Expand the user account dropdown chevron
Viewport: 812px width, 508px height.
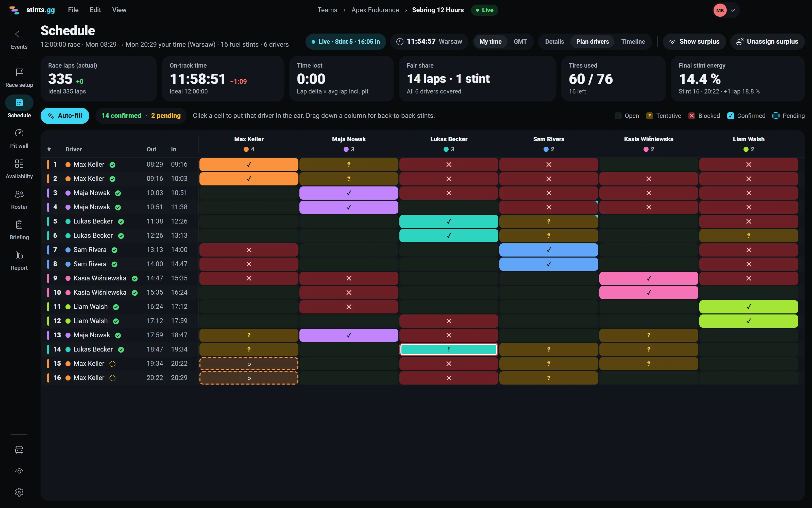(x=733, y=10)
